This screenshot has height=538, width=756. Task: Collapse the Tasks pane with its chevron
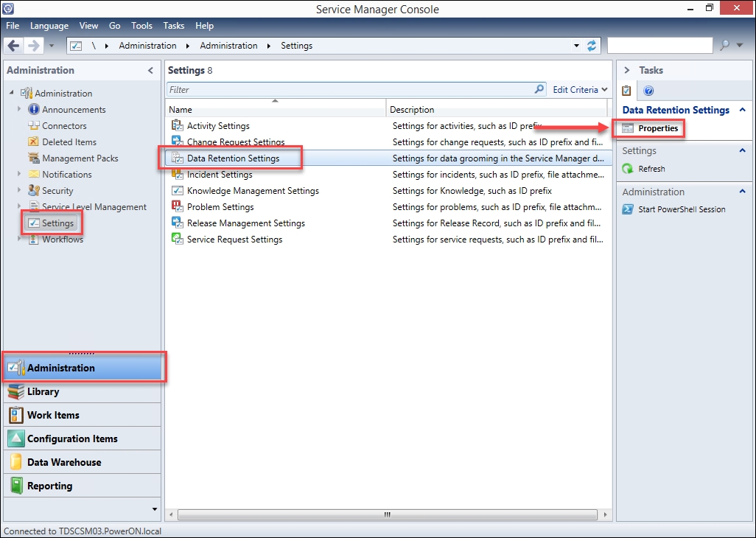(627, 71)
